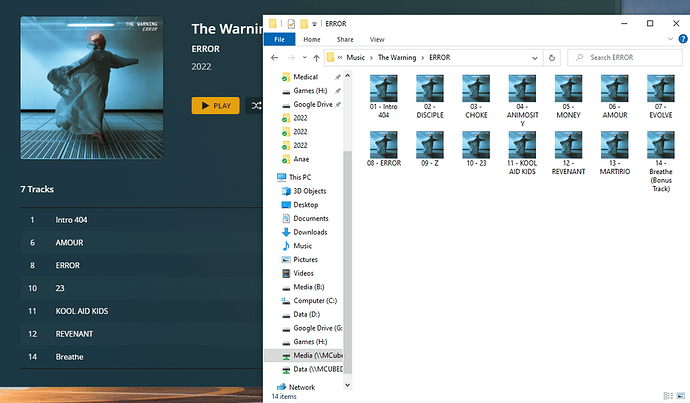Select the file 13 - MARTIRIO

pyautogui.click(x=615, y=153)
